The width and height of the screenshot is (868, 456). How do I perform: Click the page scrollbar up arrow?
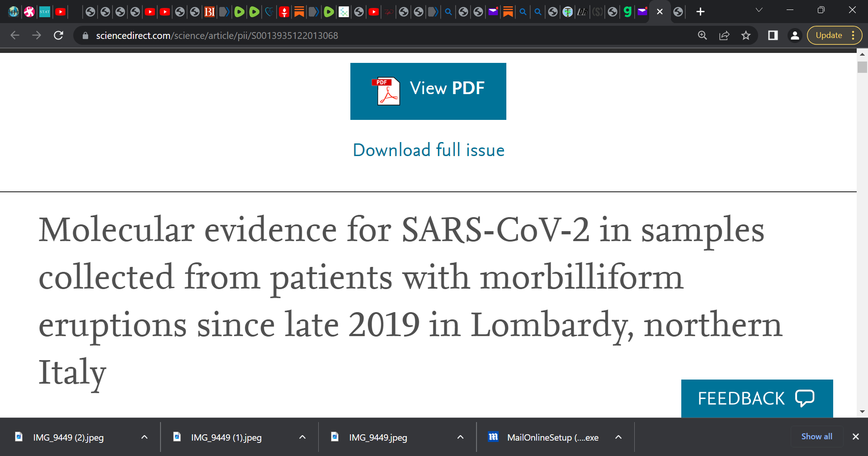click(x=862, y=54)
